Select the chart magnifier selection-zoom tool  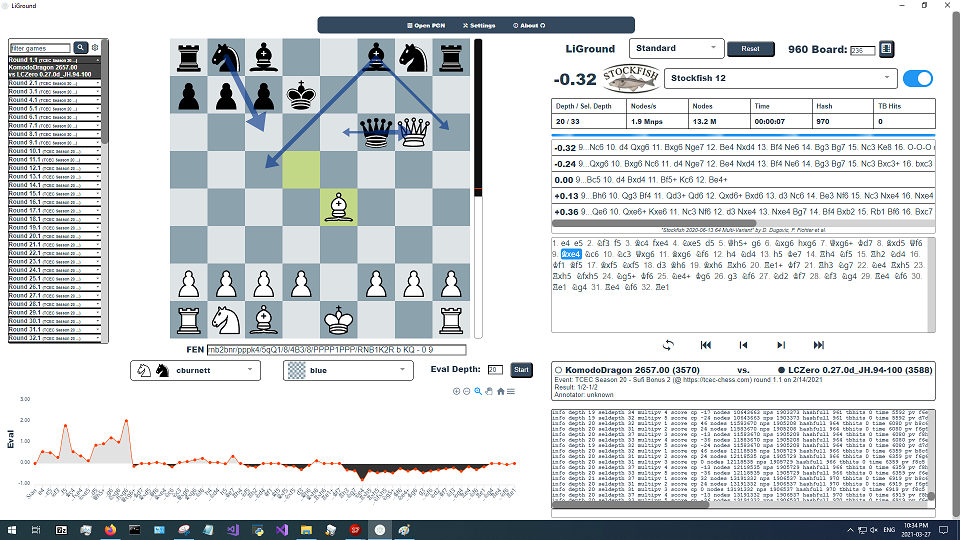(x=478, y=391)
